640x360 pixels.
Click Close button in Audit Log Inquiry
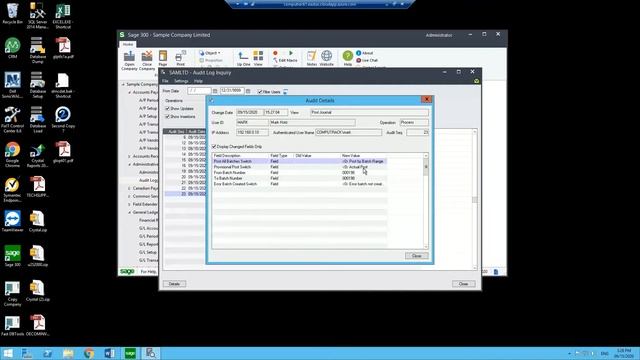coord(463,284)
